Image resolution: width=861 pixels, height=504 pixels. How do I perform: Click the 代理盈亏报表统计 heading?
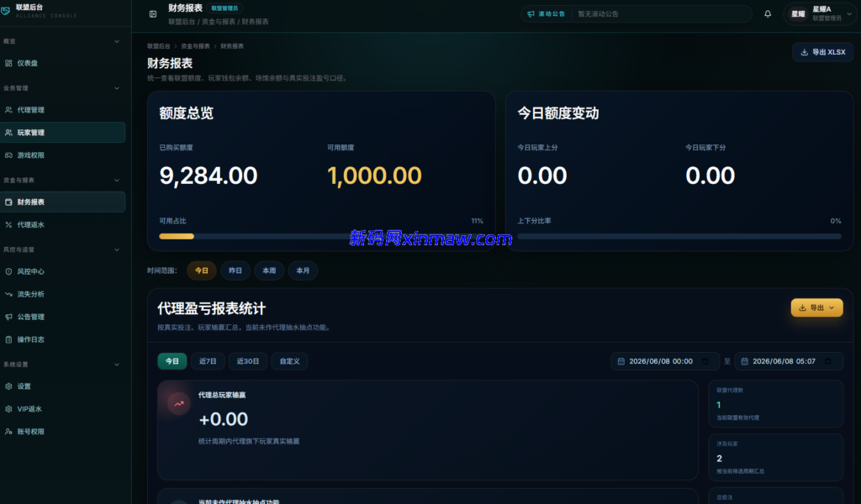pos(211,308)
